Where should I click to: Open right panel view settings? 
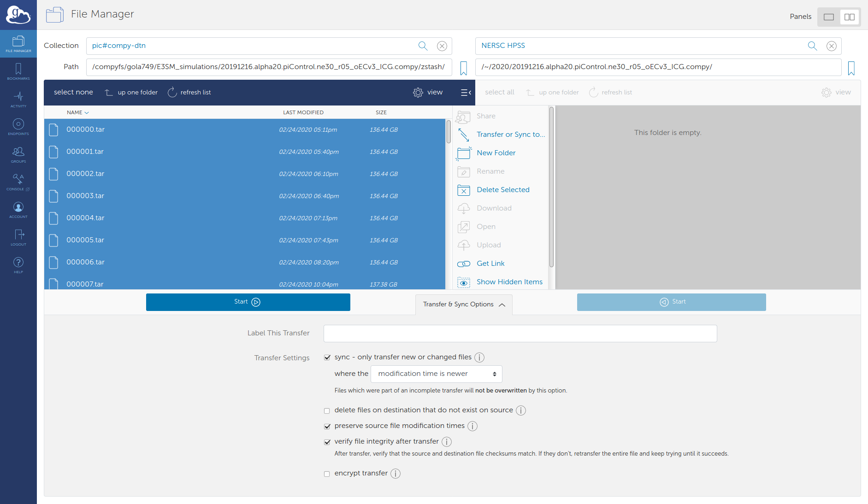[x=836, y=92]
